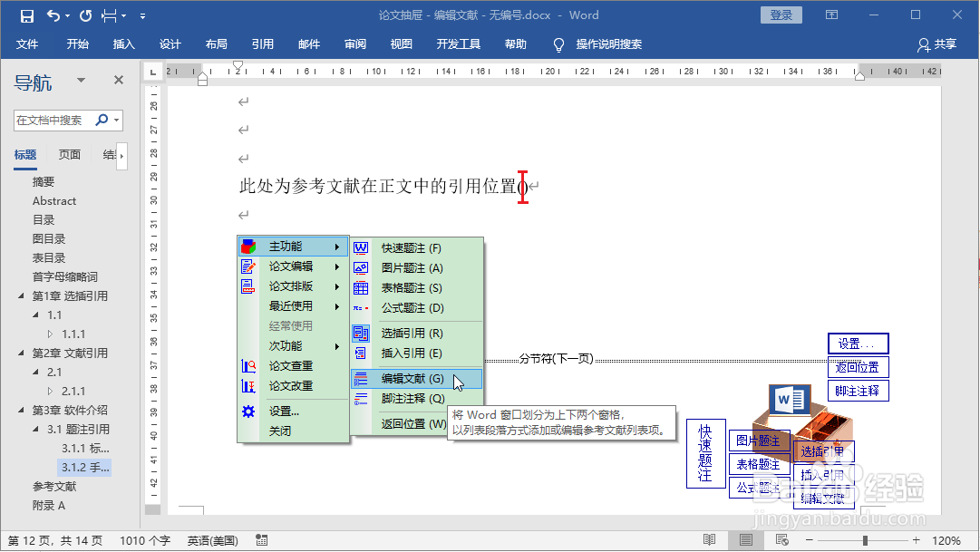Screen dimensions: 980x552
Task: Click the tab selector L box on the ruler
Action: pos(152,72)
